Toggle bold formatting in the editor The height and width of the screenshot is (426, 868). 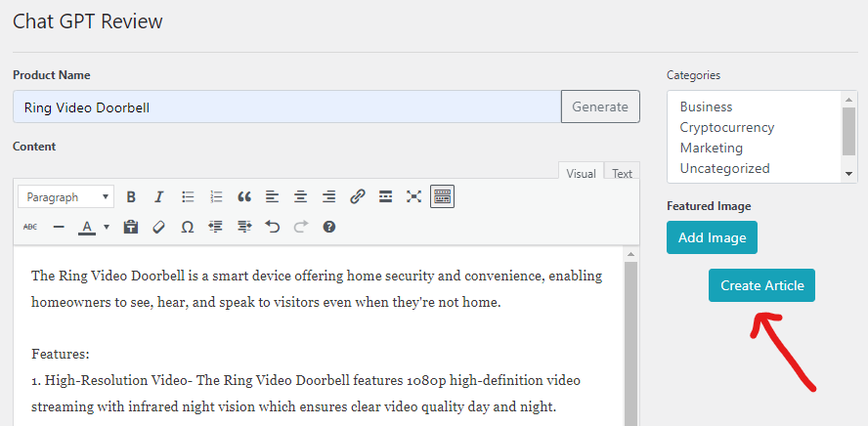click(x=131, y=196)
